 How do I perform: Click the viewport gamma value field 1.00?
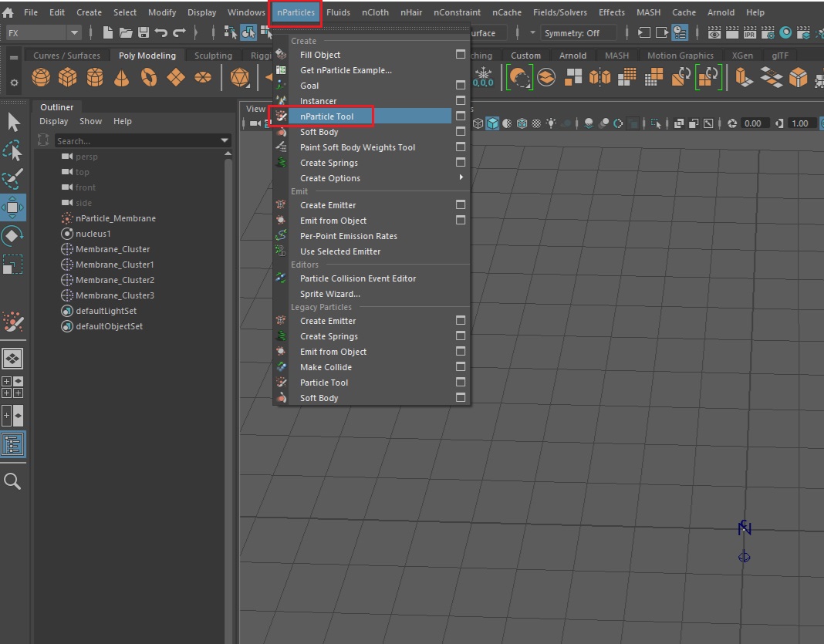pos(800,123)
